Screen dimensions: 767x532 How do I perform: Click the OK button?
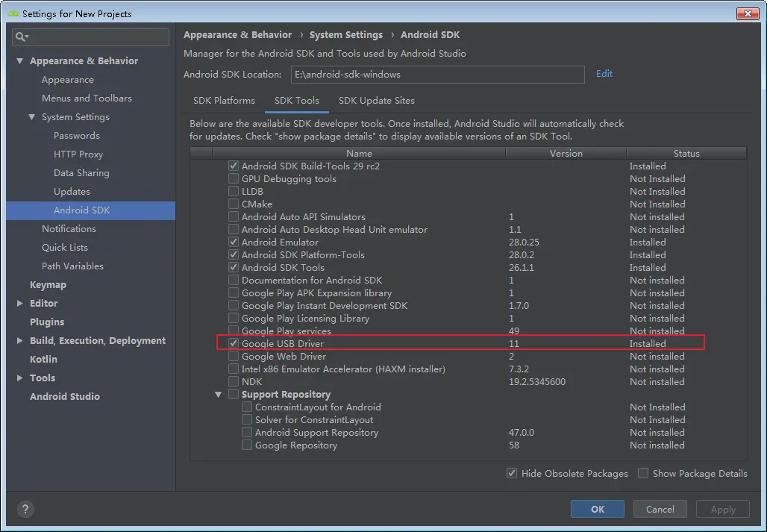point(597,508)
